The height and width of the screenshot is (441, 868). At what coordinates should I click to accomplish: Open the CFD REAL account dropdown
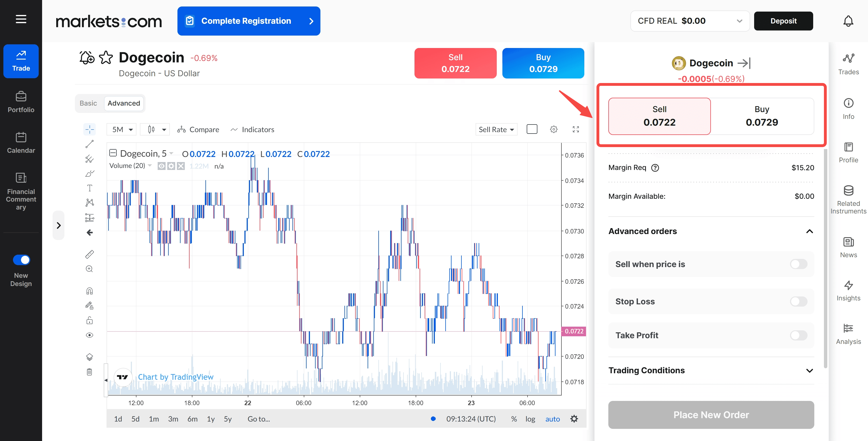point(690,21)
